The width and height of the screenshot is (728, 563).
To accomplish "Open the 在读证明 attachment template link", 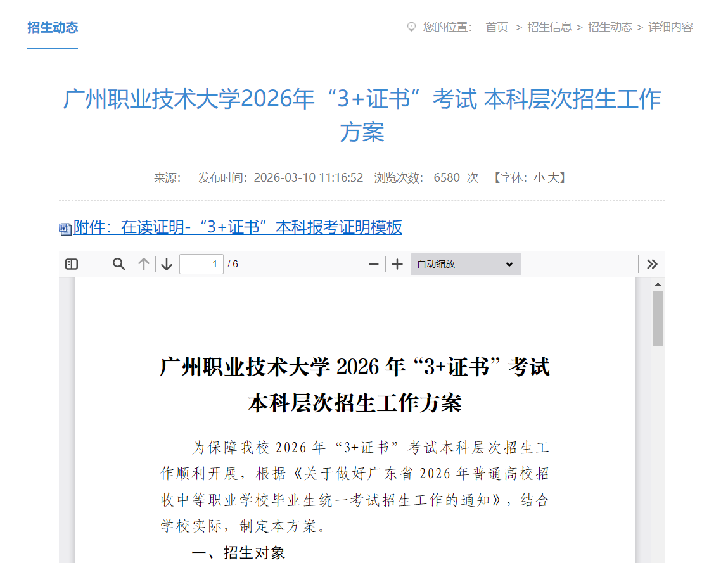I will click(x=238, y=229).
